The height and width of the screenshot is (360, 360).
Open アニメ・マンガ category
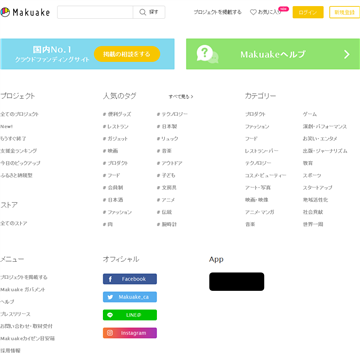point(260,212)
